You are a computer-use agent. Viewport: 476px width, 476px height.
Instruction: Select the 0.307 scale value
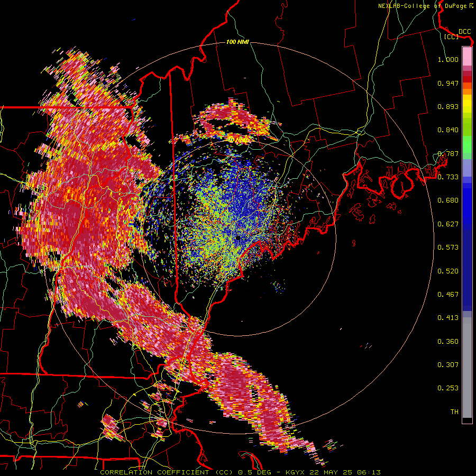[x=448, y=365]
